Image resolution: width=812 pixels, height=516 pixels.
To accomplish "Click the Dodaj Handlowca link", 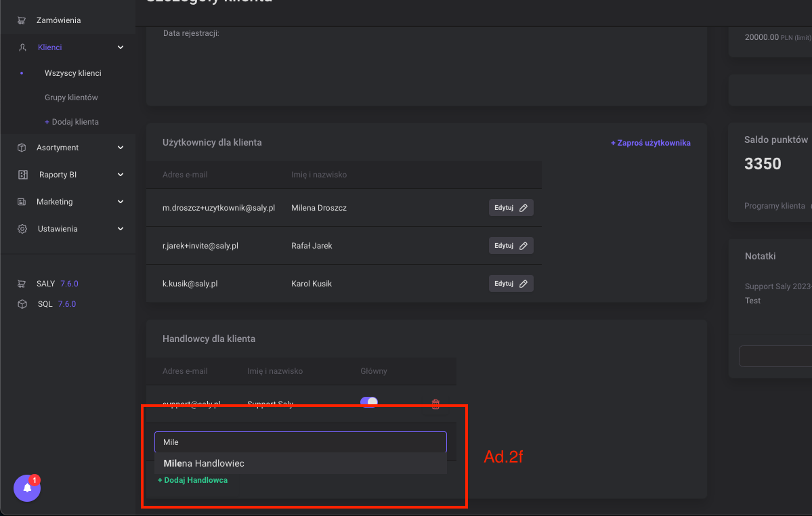I will click(192, 480).
